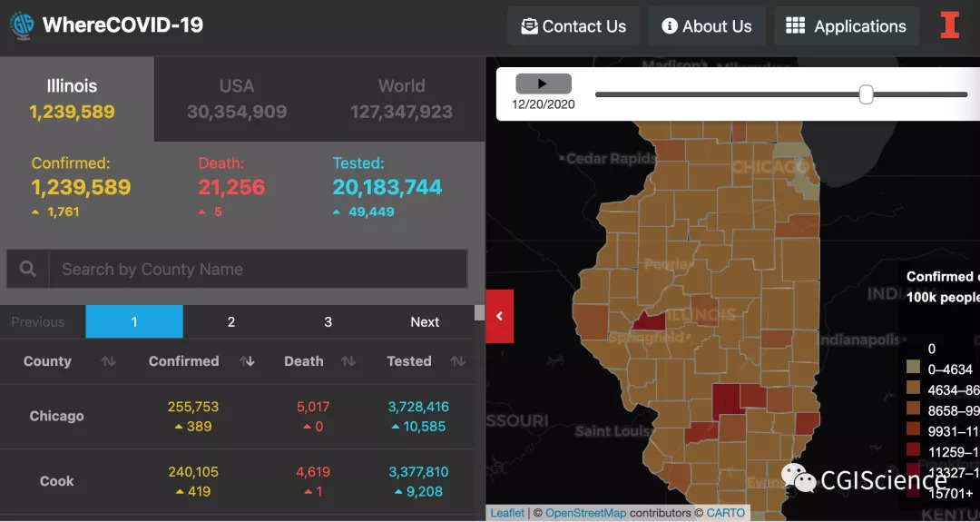This screenshot has width=980, height=522.
Task: Click the University of Illinois block I icon
Action: click(x=949, y=25)
